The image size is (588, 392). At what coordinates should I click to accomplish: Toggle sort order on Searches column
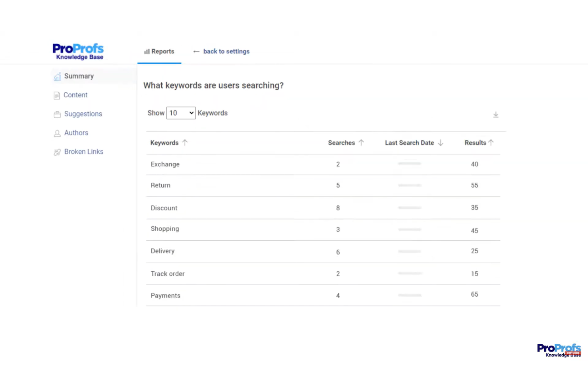coord(361,142)
